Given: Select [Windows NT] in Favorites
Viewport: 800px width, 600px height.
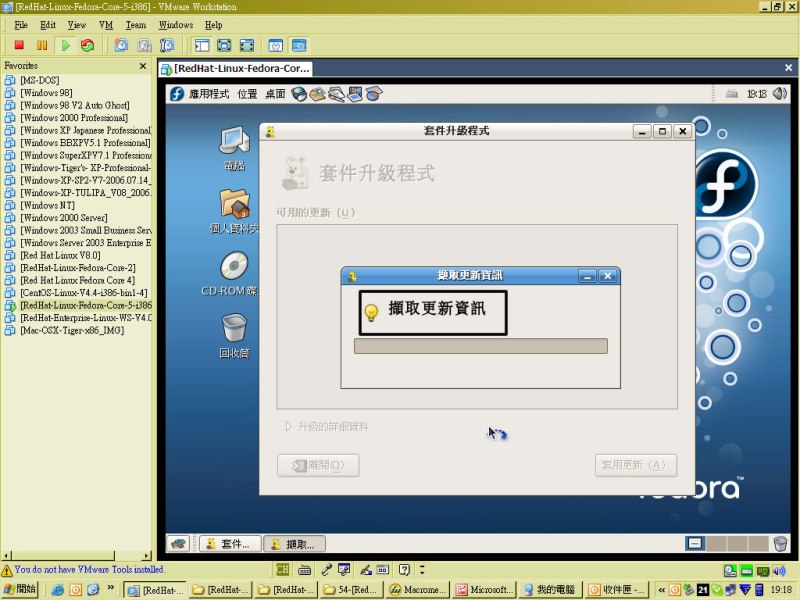Looking at the screenshot, I should (x=47, y=205).
